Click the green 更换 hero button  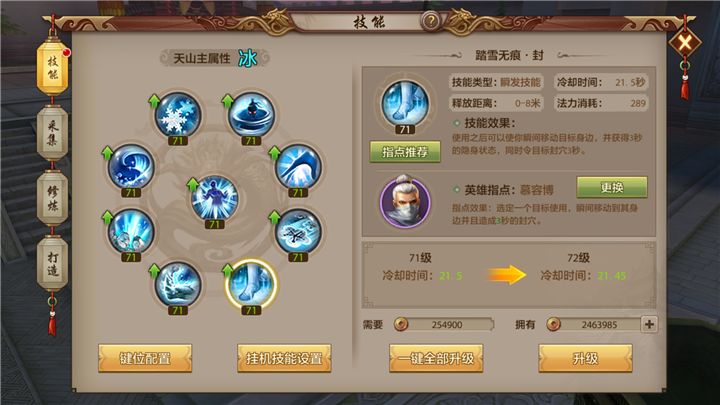click(612, 187)
